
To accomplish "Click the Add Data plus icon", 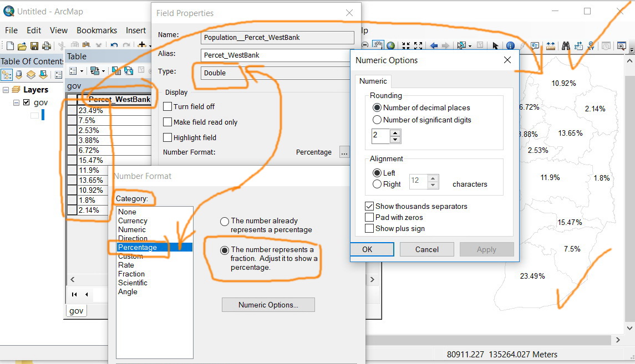I will pos(142,45).
